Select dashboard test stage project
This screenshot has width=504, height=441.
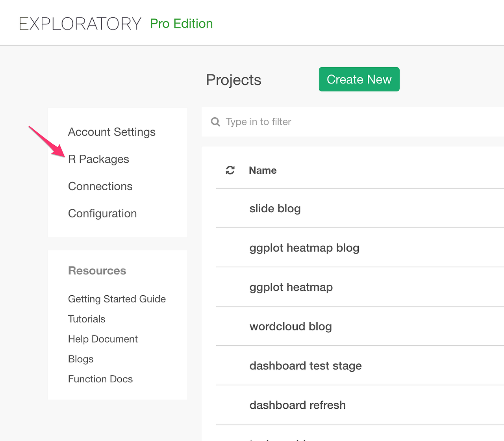point(306,366)
